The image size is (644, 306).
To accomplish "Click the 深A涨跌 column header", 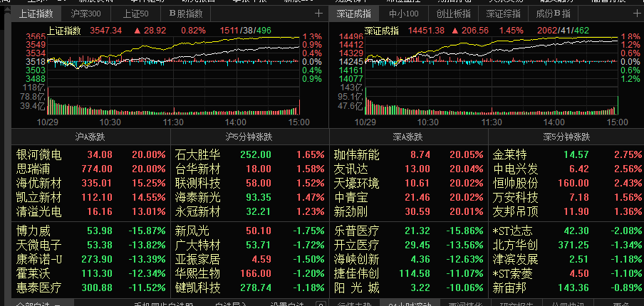I will 408,137.
